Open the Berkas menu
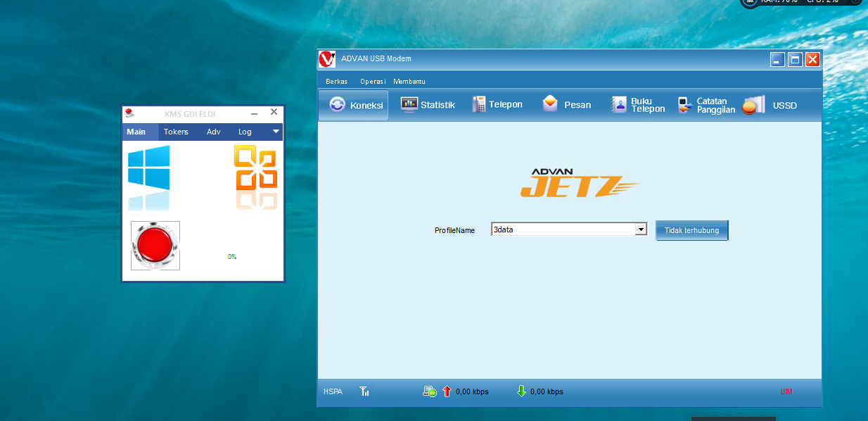The width and height of the screenshot is (868, 421). [336, 82]
